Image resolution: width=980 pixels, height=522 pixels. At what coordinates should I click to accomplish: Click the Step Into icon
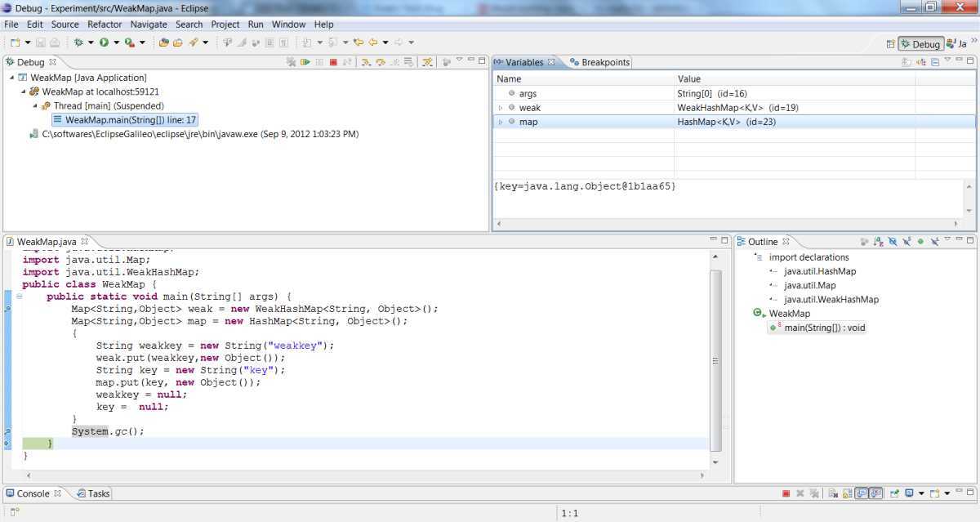[x=366, y=62]
